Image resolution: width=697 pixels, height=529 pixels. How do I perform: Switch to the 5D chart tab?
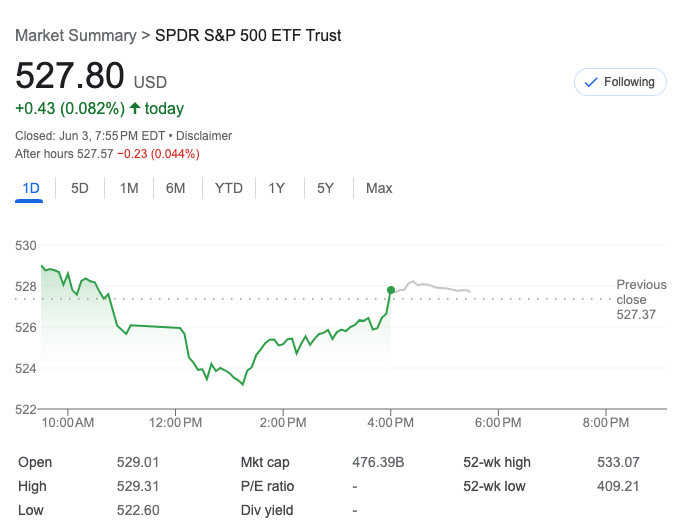click(x=80, y=188)
